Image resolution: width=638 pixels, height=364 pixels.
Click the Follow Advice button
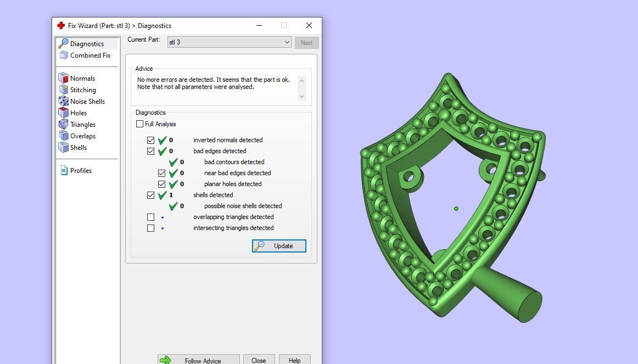point(199,360)
